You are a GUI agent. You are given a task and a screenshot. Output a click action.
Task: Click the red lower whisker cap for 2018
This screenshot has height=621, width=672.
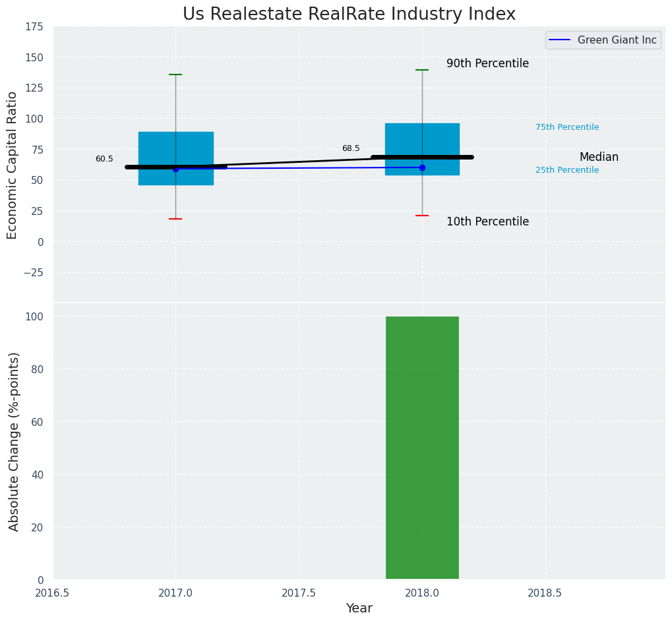[x=422, y=216]
